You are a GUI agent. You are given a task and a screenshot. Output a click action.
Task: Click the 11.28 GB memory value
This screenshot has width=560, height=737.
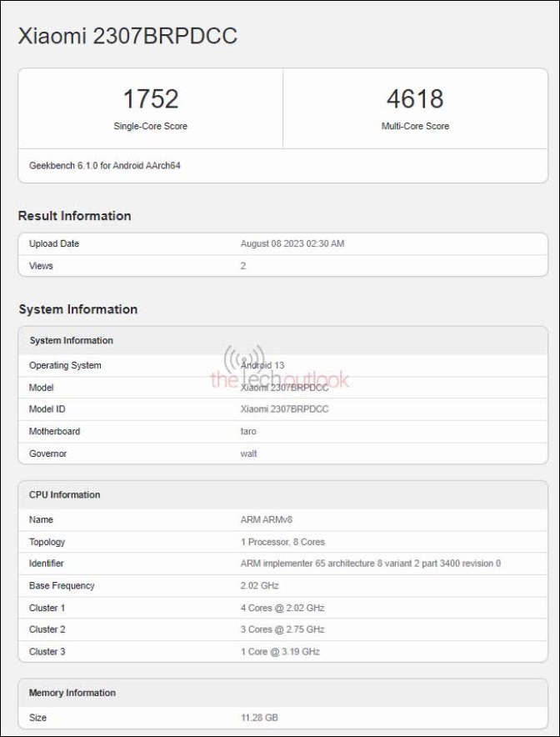pos(259,718)
